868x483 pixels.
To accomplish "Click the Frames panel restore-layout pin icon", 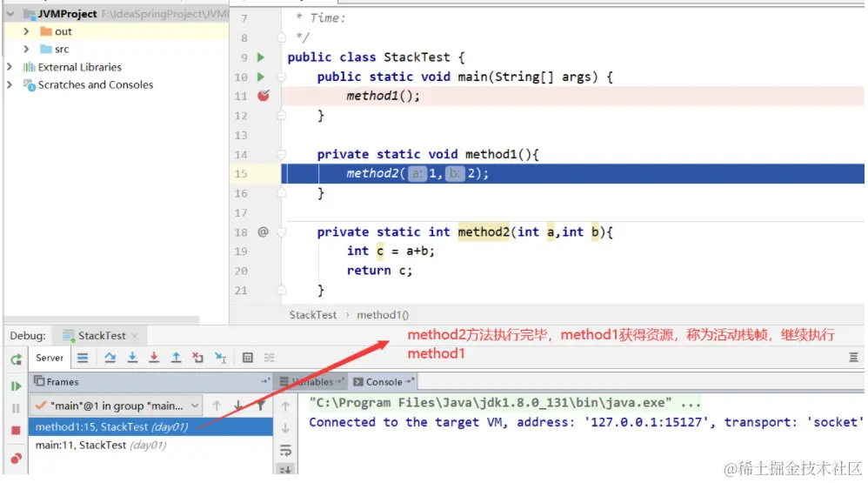I will tap(266, 381).
